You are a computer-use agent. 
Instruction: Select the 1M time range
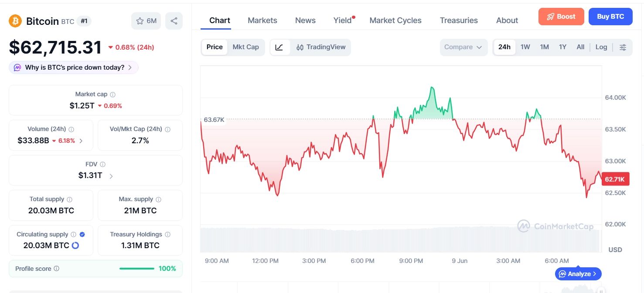tap(545, 47)
